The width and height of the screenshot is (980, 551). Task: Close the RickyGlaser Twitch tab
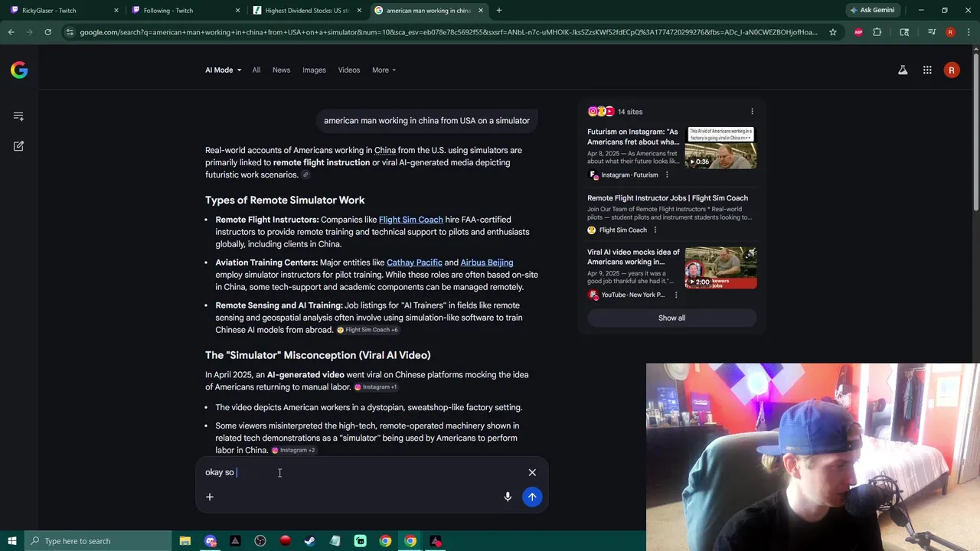[x=116, y=11]
